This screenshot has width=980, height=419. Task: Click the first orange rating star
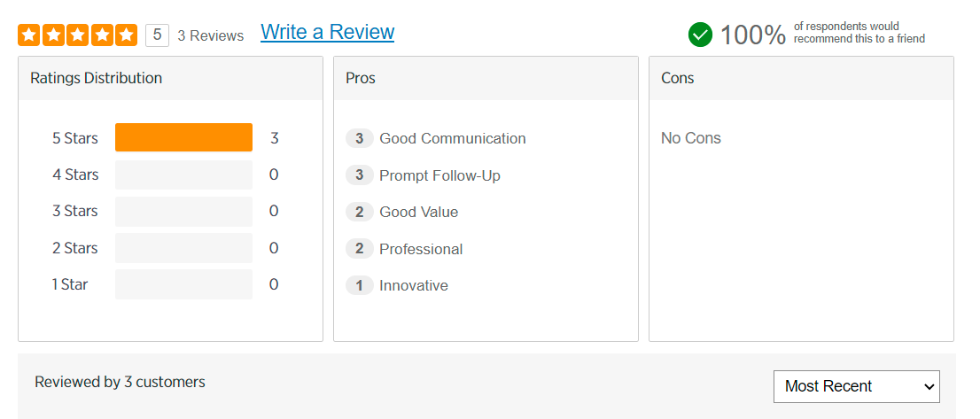click(x=29, y=35)
